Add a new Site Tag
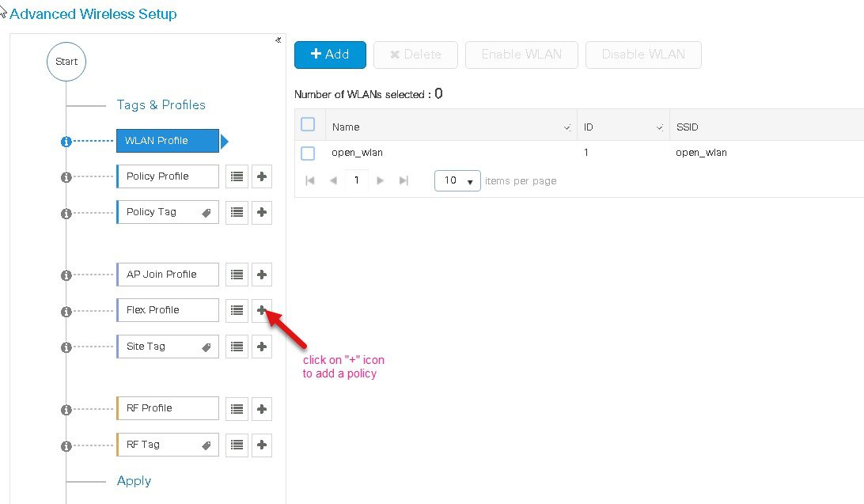The height and width of the screenshot is (504, 864). pos(262,347)
